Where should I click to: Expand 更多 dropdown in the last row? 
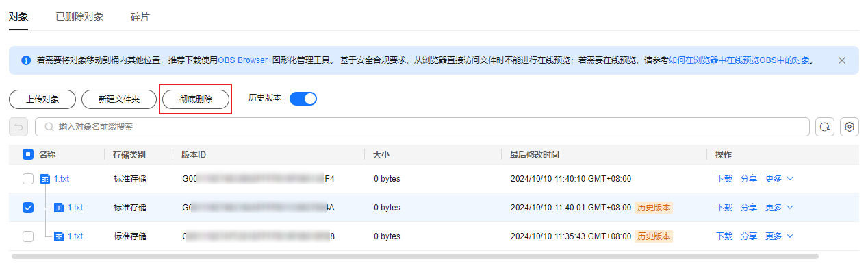pos(779,236)
